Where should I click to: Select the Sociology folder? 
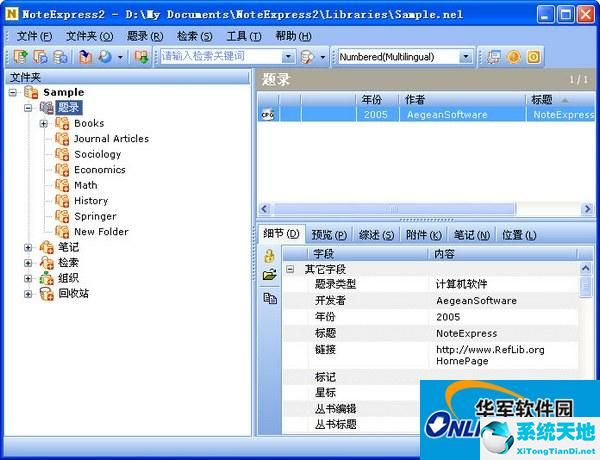click(98, 154)
